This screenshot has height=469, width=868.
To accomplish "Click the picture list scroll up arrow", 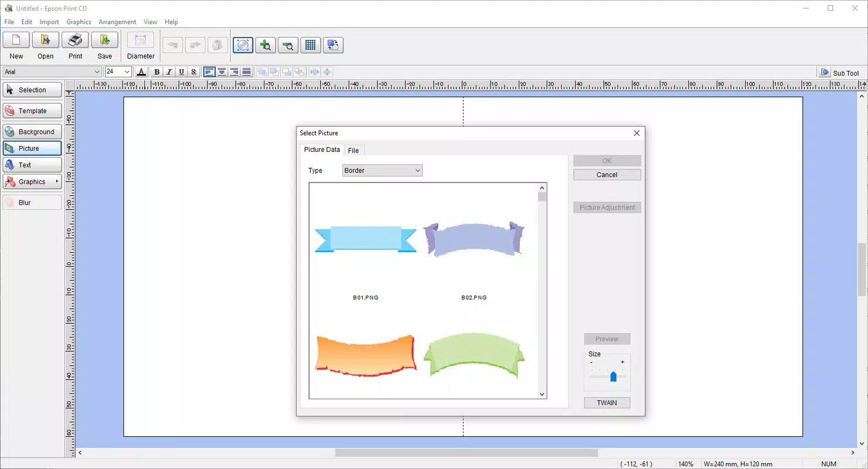I will point(542,188).
